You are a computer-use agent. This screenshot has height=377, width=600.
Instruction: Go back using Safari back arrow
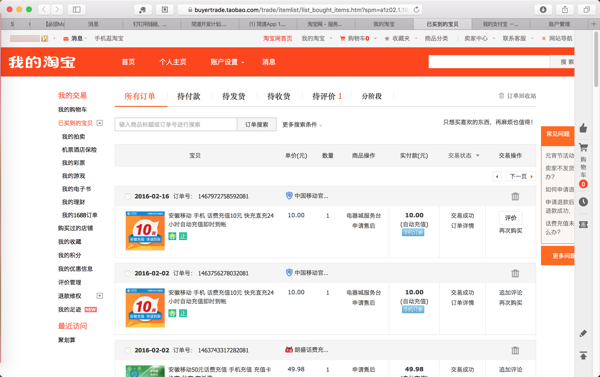pos(44,10)
